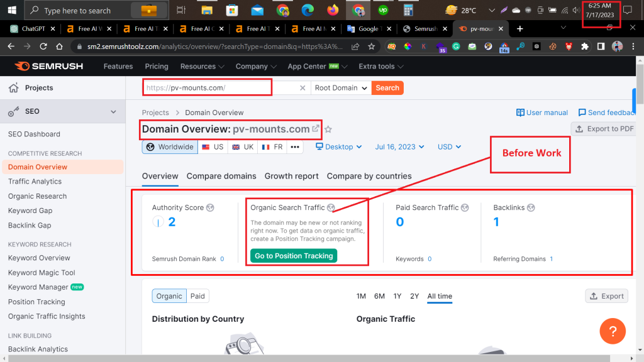Switch to Compare domains tab
This screenshot has width=644, height=362.
221,176
